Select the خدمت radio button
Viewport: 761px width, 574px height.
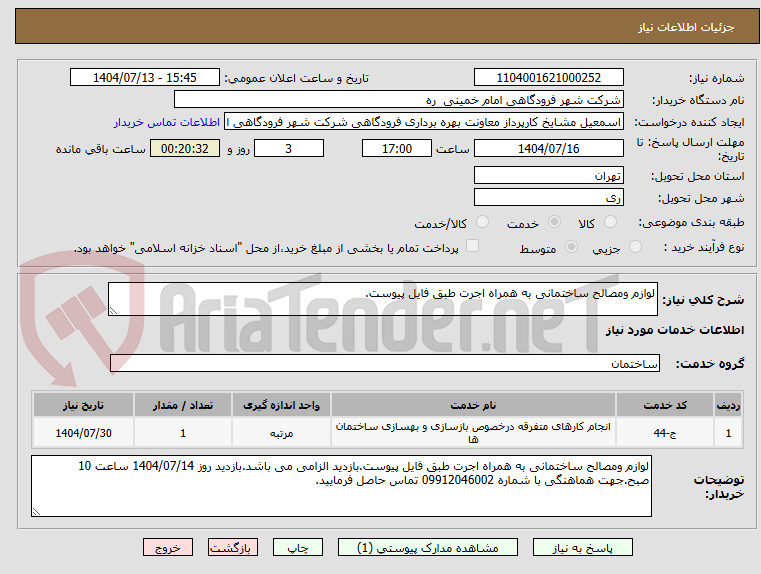[554, 222]
